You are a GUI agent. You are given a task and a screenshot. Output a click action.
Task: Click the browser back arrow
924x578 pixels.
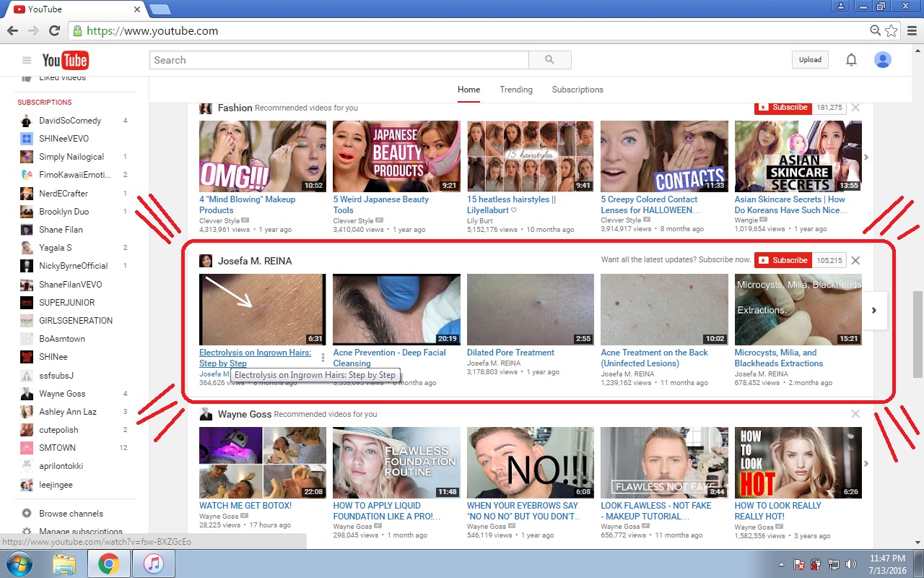(12, 31)
